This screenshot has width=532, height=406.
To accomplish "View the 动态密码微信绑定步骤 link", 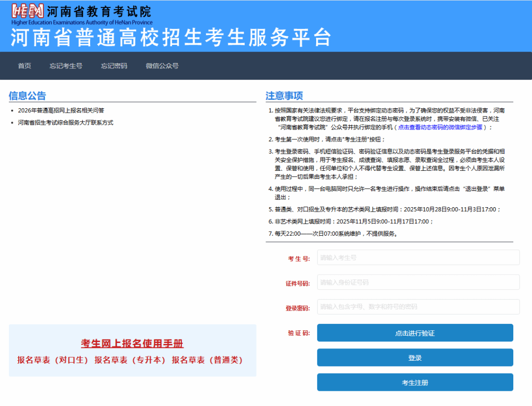I will pos(440,127).
